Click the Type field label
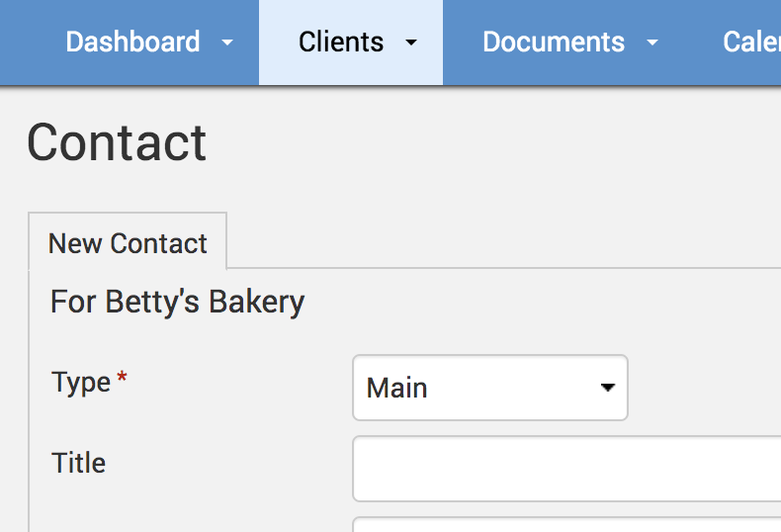Viewport: 781px width, 532px height. click(81, 383)
